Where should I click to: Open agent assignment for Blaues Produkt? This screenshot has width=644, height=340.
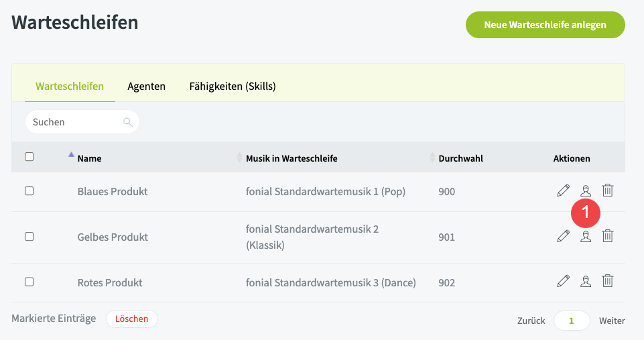(586, 190)
